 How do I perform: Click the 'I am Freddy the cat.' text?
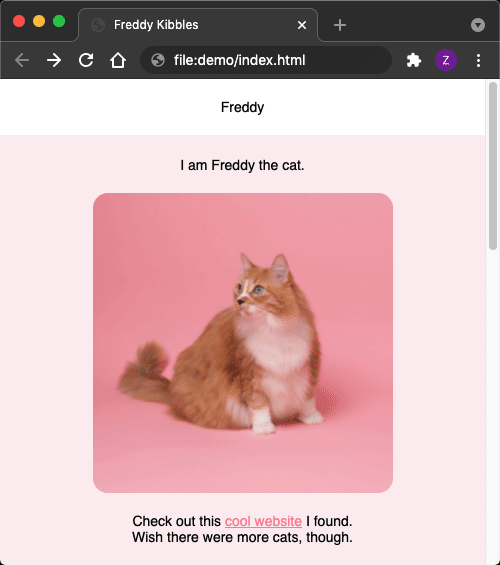(x=242, y=165)
